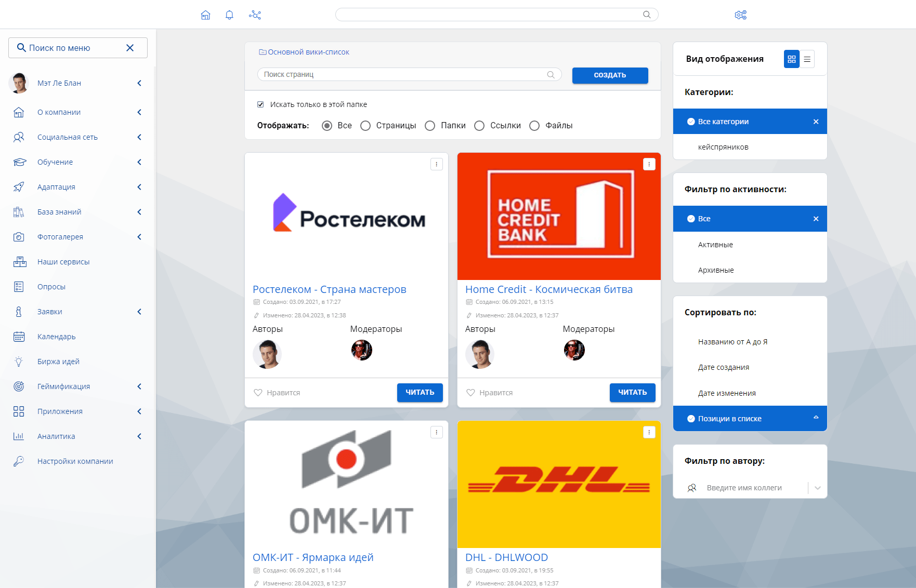Click the Наши сервисы icon

[x=20, y=262]
